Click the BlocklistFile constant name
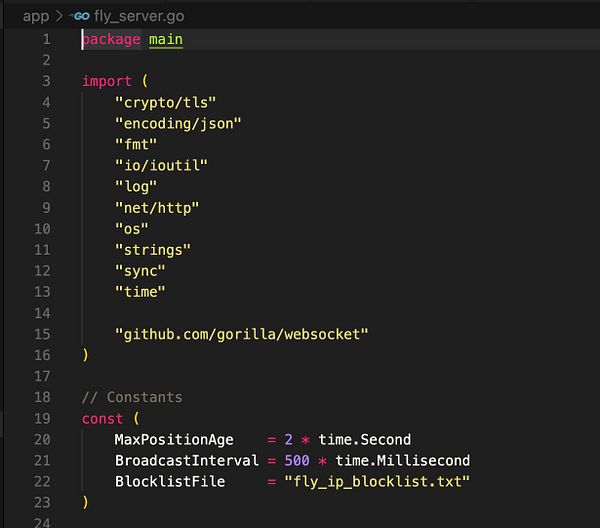600x528 pixels. (170, 482)
